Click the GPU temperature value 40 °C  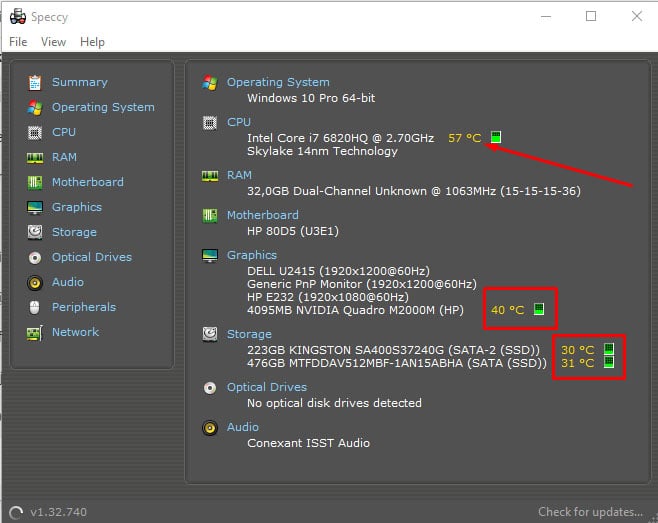point(508,310)
